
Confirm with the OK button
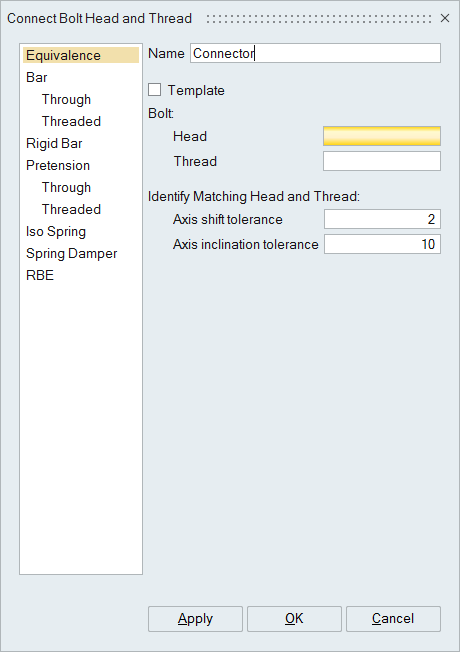coord(294,619)
